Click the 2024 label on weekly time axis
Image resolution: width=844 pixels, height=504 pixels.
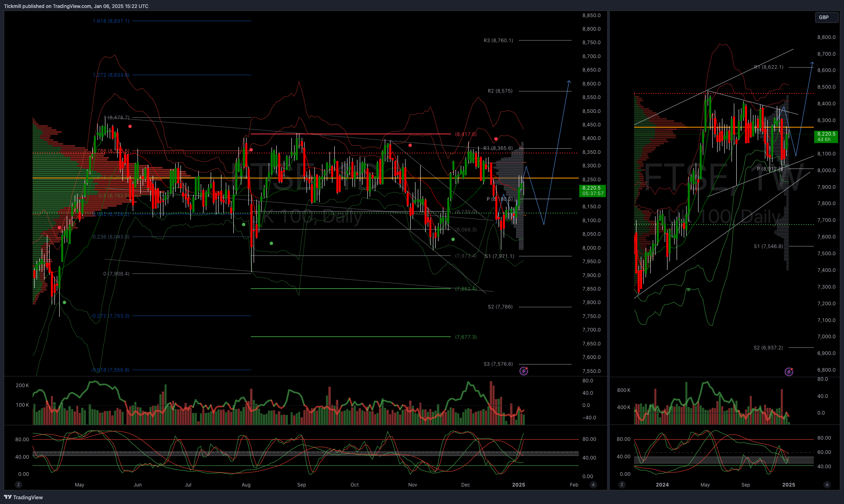[662, 485]
